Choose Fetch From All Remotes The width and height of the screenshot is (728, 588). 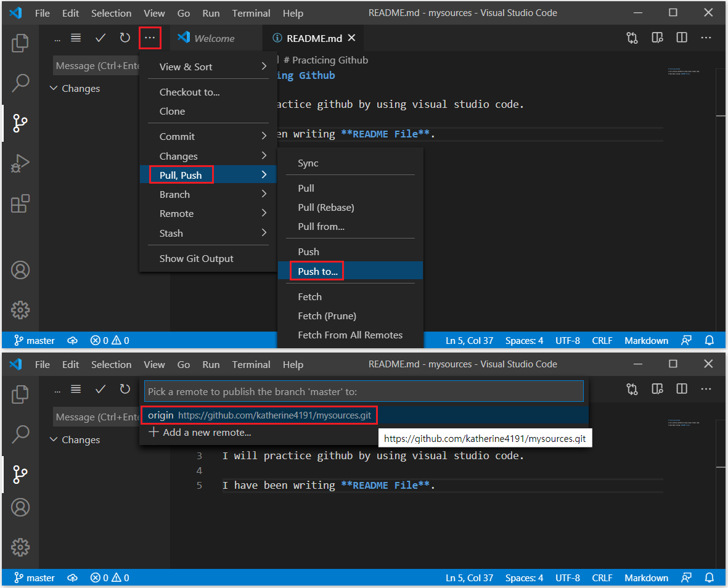click(350, 335)
